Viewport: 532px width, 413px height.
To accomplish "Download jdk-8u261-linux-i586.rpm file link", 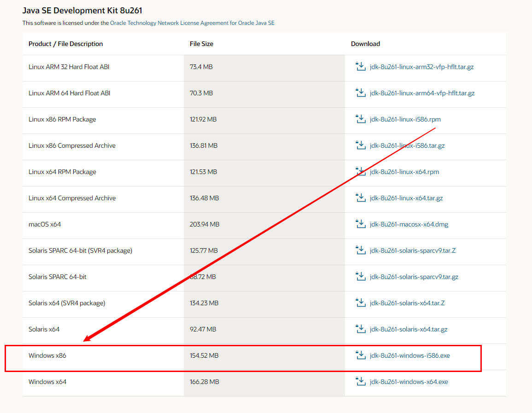I will [x=405, y=119].
